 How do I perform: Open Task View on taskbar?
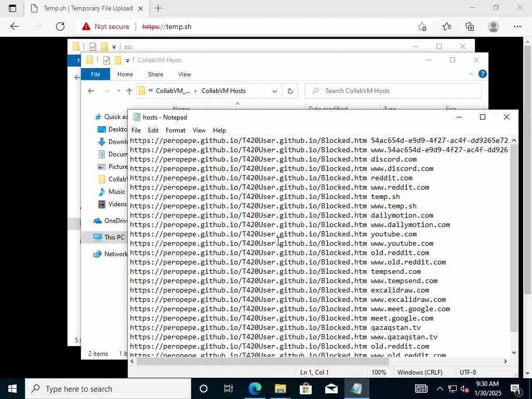click(x=229, y=389)
